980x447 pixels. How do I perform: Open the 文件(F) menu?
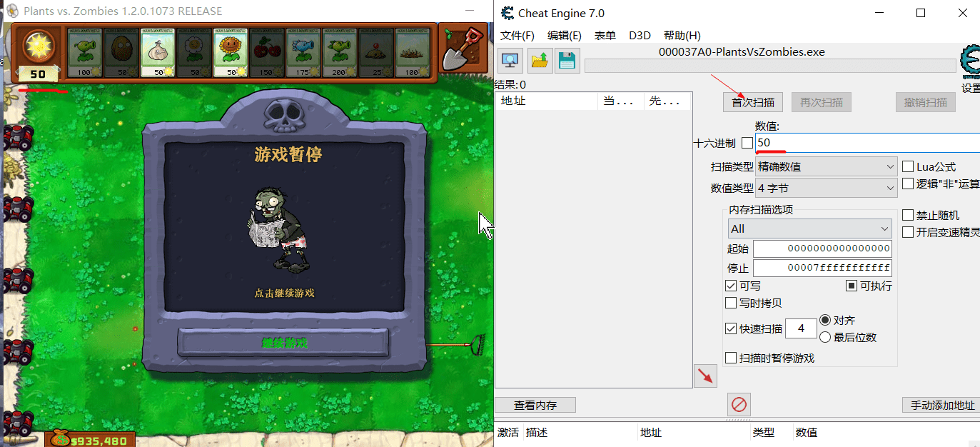[517, 36]
